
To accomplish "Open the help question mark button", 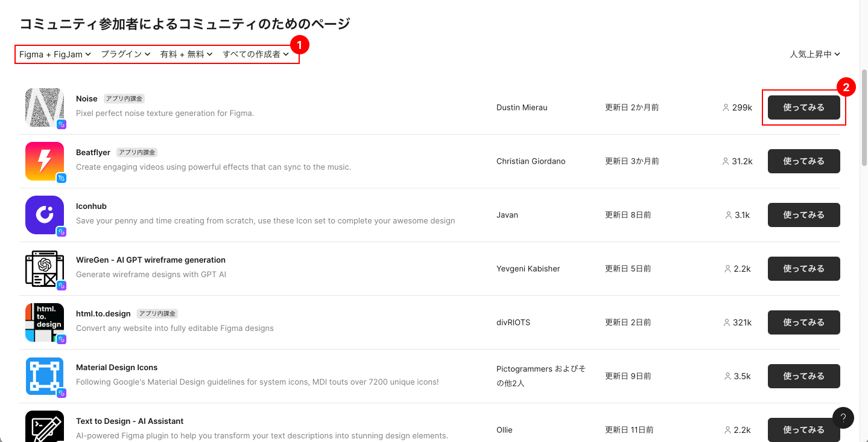I will [843, 418].
